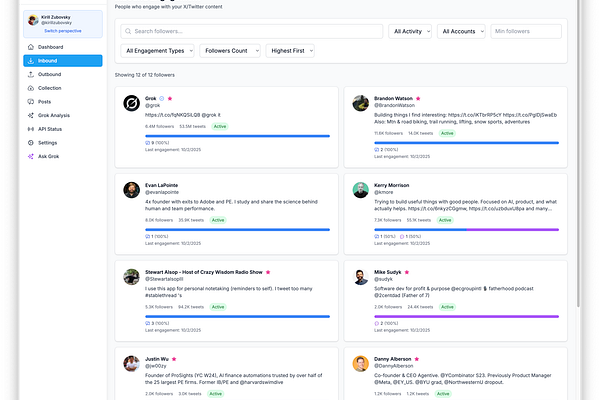Click the Inbound download icon
This screenshot has height=400, width=600.
pyautogui.click(x=31, y=61)
